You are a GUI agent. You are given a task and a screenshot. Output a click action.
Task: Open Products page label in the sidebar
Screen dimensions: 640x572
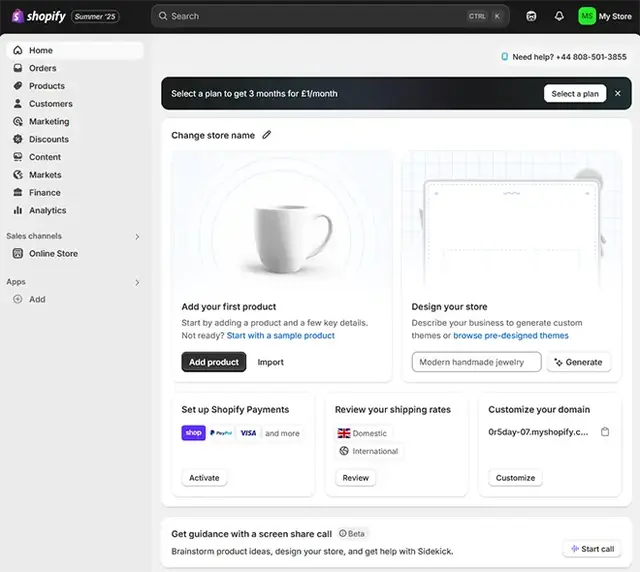(x=47, y=86)
